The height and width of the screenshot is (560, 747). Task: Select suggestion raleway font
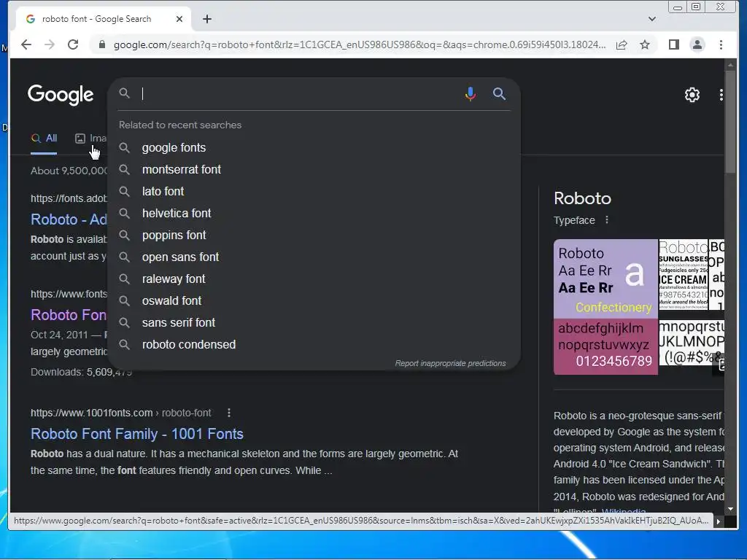tap(314, 279)
